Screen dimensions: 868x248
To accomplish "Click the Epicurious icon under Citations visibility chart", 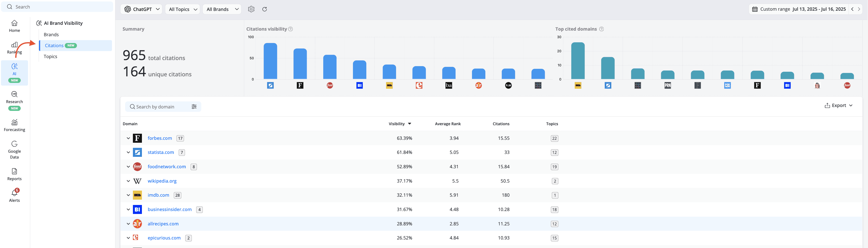I will (x=419, y=86).
